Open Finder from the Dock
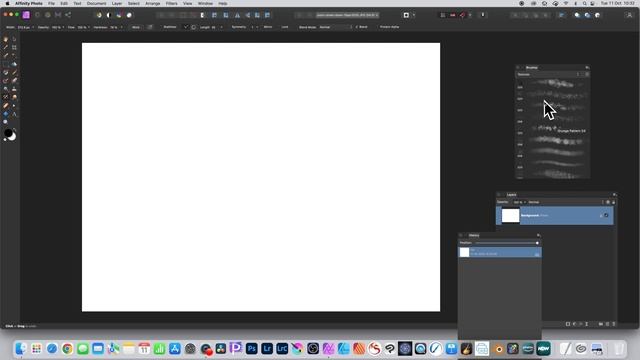This screenshot has width=640, height=360. pyautogui.click(x=21, y=349)
